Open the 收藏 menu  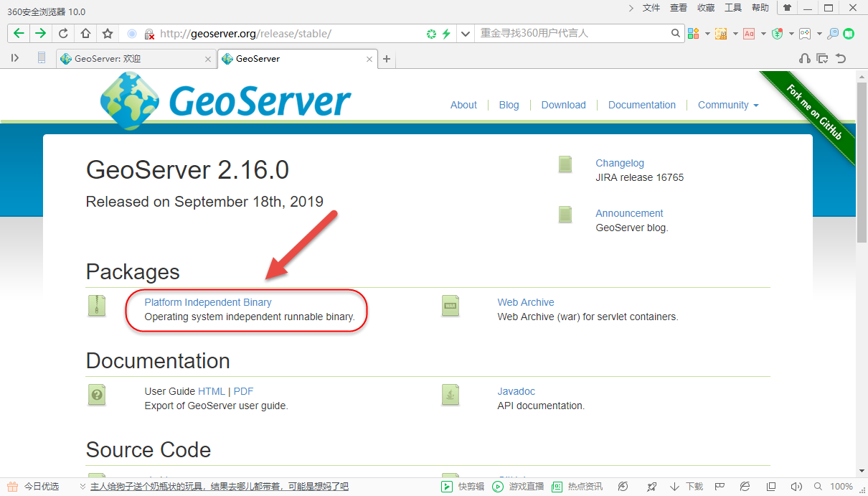pos(706,8)
